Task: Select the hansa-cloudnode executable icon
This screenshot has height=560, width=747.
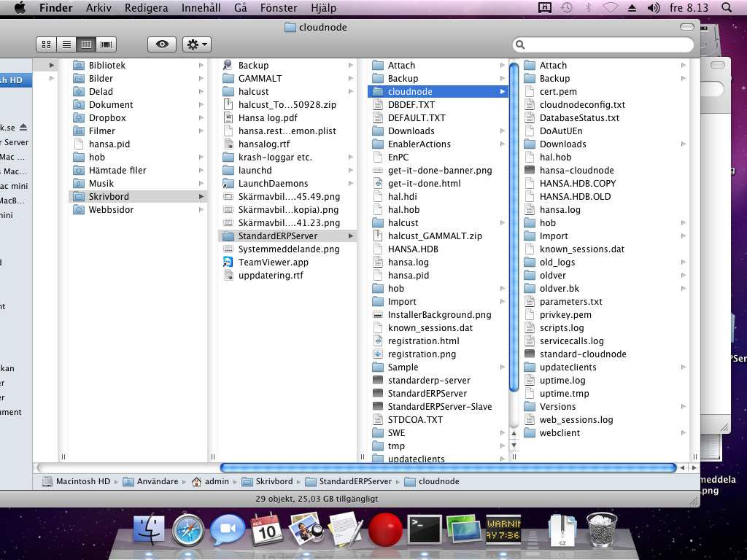Action: click(530, 170)
